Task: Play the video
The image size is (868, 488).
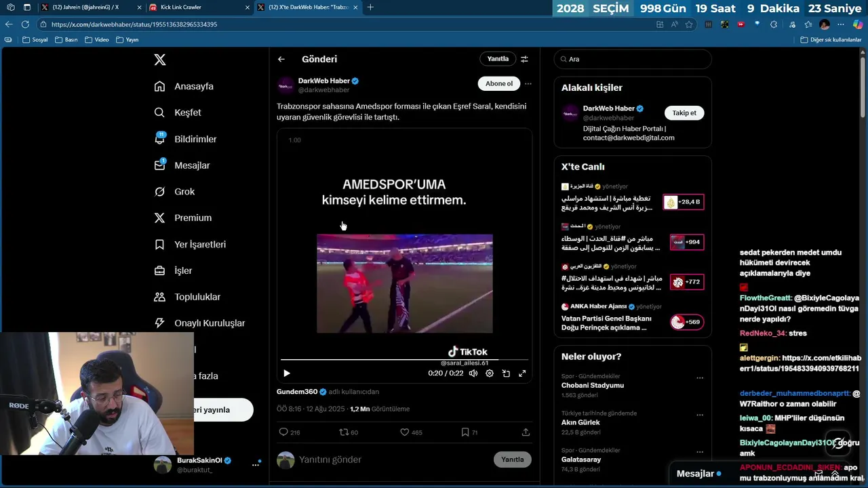Action: (287, 373)
